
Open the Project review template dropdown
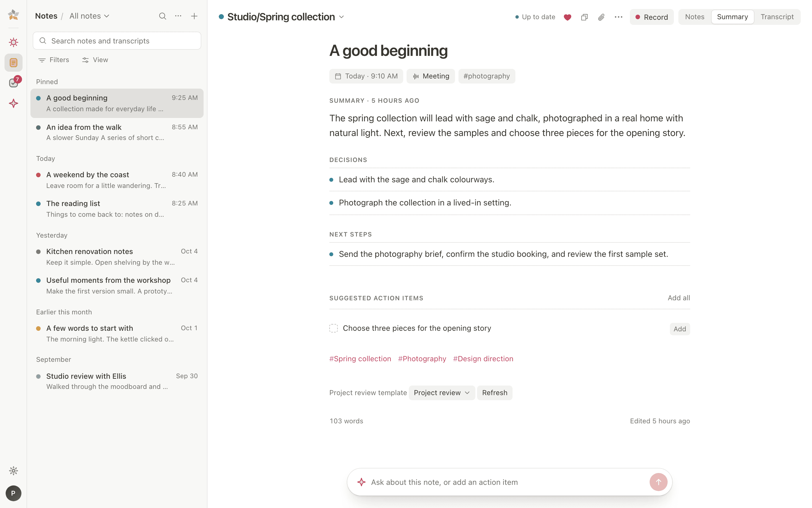tap(442, 393)
